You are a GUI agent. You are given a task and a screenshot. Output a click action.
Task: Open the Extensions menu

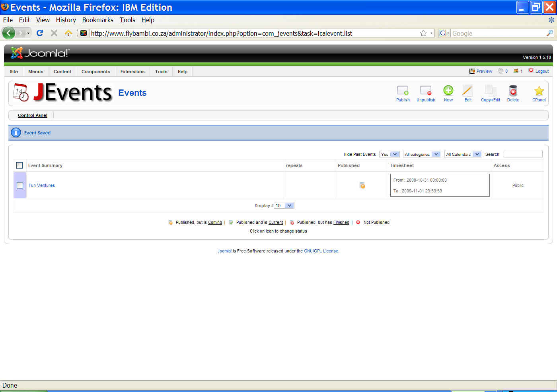(132, 72)
